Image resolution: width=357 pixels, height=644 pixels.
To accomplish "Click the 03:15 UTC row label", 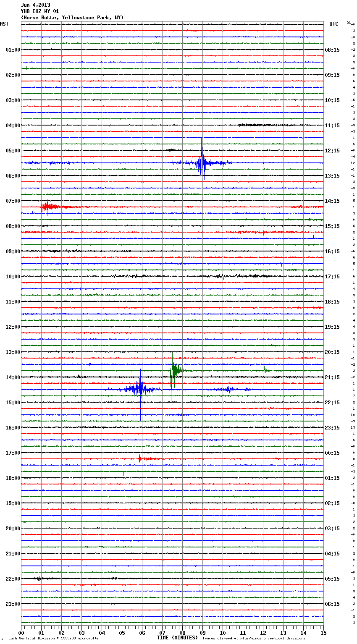I will tap(332, 529).
